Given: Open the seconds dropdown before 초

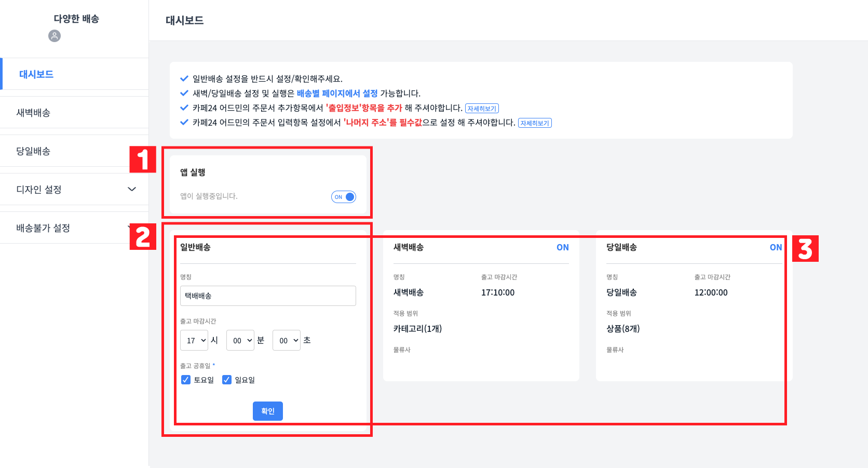Looking at the screenshot, I should [x=287, y=340].
